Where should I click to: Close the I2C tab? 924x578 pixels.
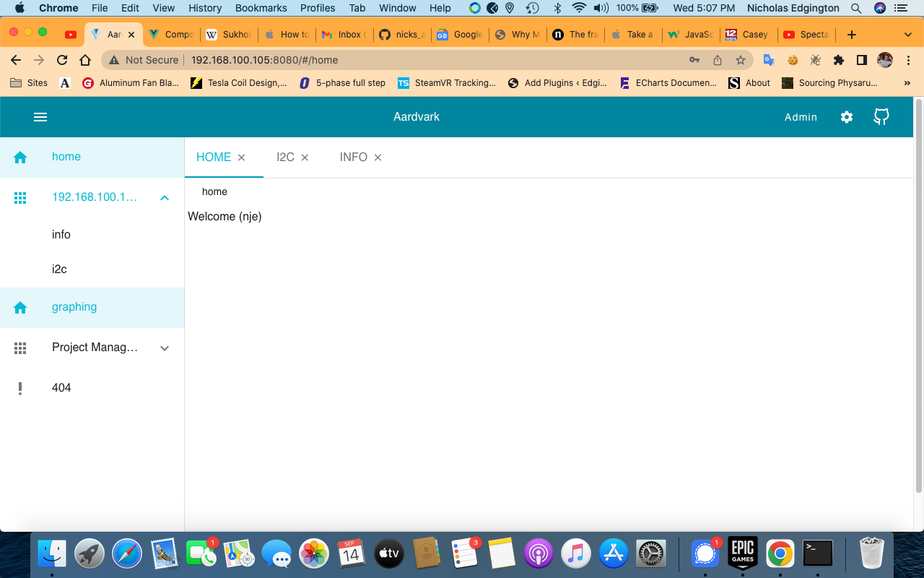click(305, 158)
